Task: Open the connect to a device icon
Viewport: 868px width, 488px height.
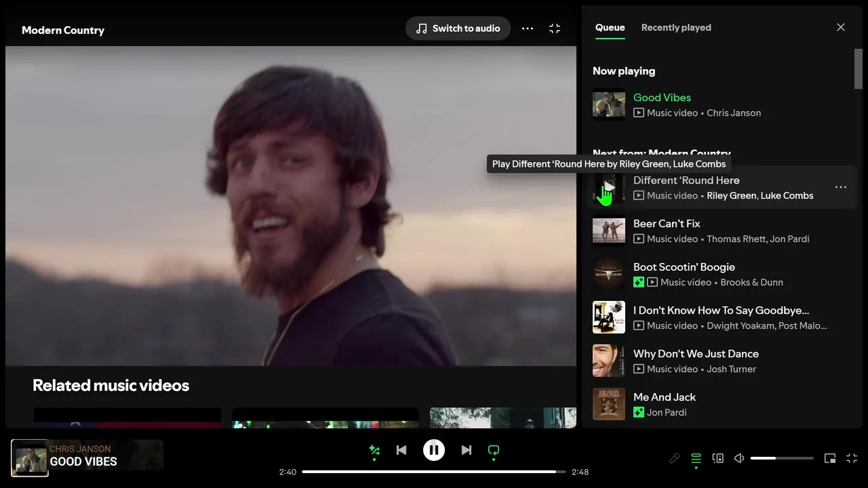Action: coord(718,458)
